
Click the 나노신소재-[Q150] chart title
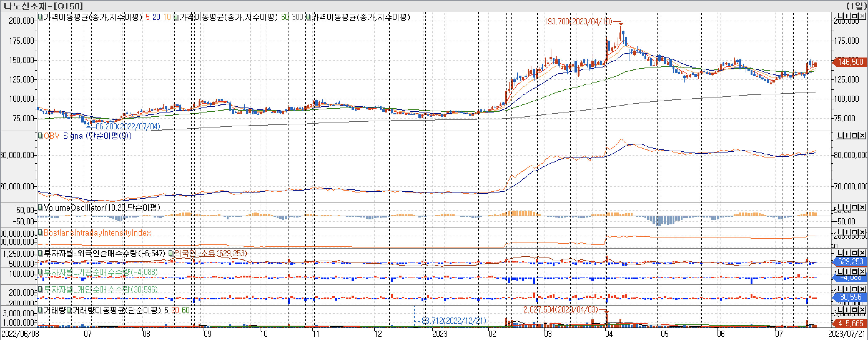(x=43, y=6)
